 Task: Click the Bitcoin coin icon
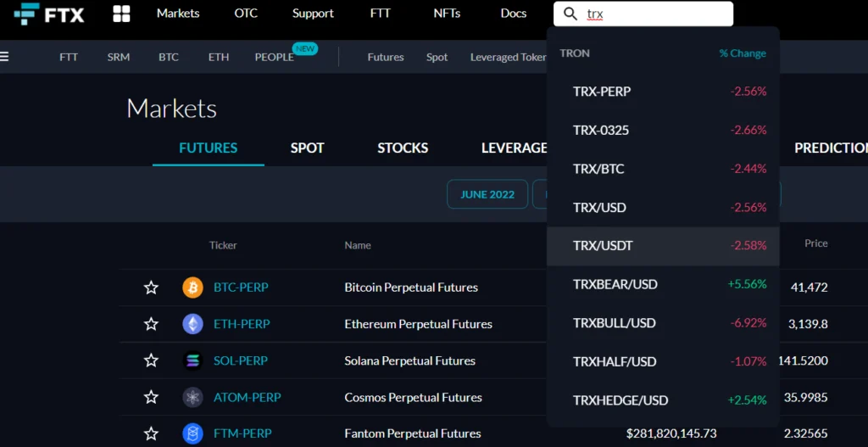(x=192, y=288)
